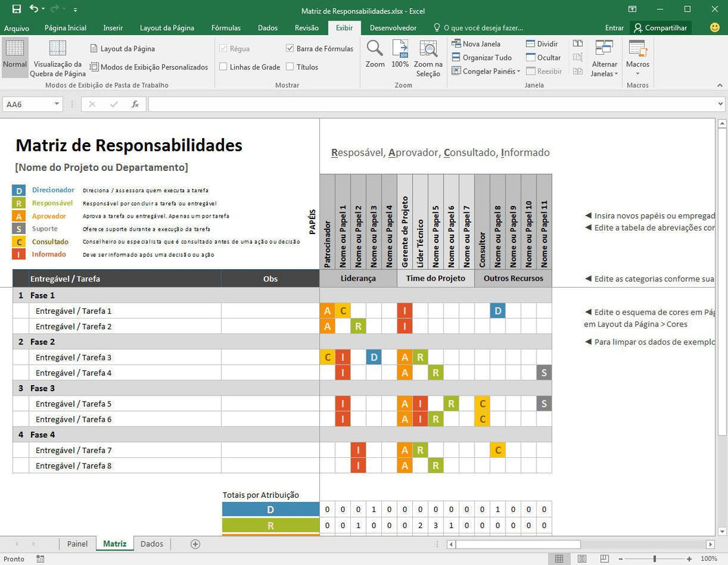
Task: Open Alternar Janelas dropdown
Action: tap(604, 58)
